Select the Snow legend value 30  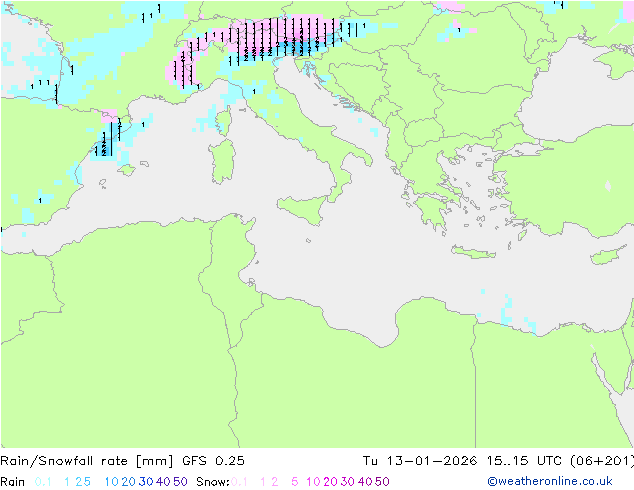[348, 482]
